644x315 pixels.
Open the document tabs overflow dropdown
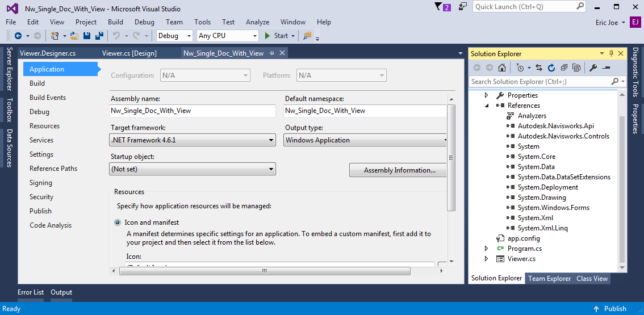[x=461, y=53]
